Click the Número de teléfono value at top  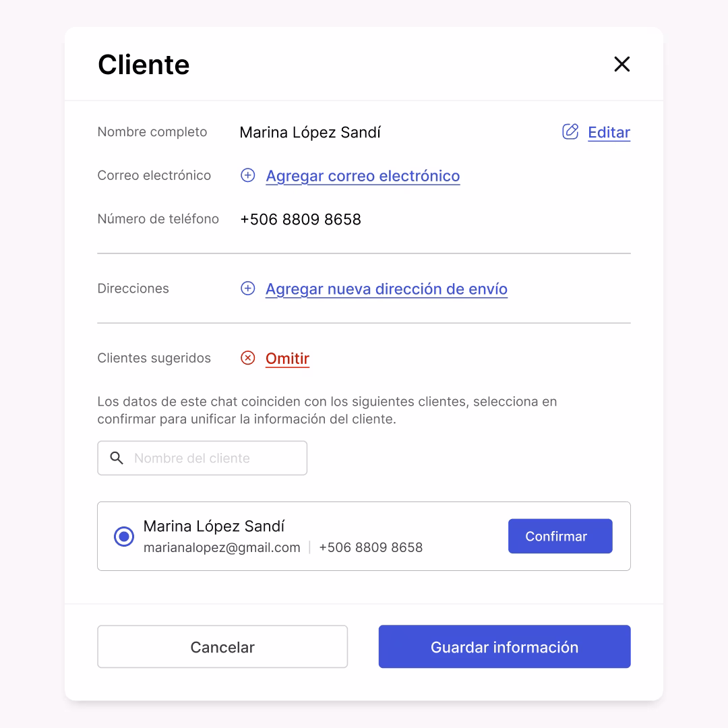coord(301,219)
